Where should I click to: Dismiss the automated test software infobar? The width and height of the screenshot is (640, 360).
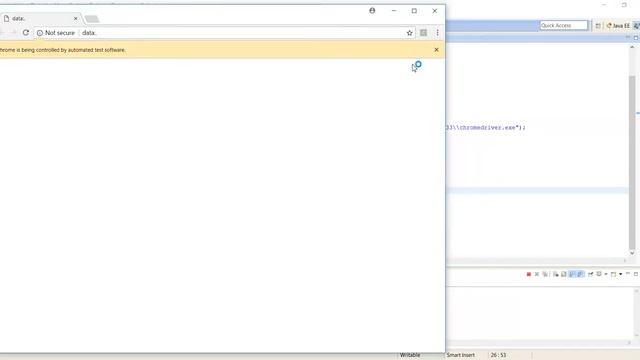436,50
